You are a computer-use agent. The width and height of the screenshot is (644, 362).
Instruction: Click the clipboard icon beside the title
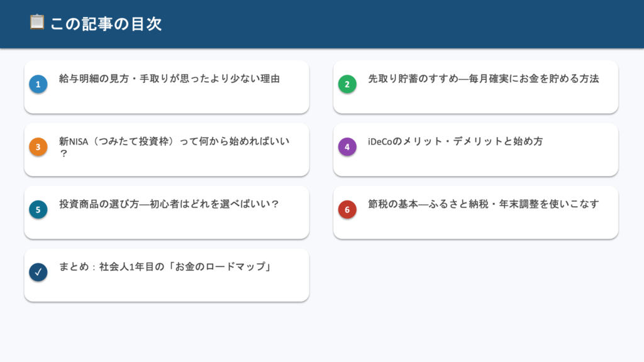tap(37, 22)
